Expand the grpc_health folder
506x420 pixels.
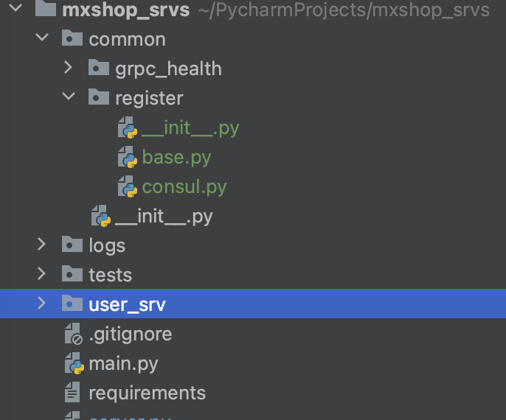tap(68, 69)
